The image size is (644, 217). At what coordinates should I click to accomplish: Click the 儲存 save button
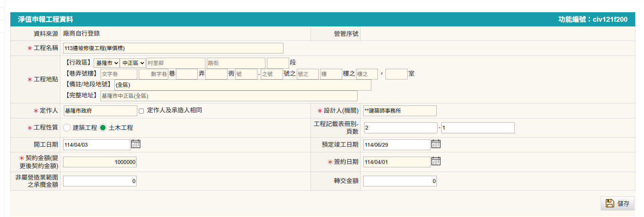(617, 204)
